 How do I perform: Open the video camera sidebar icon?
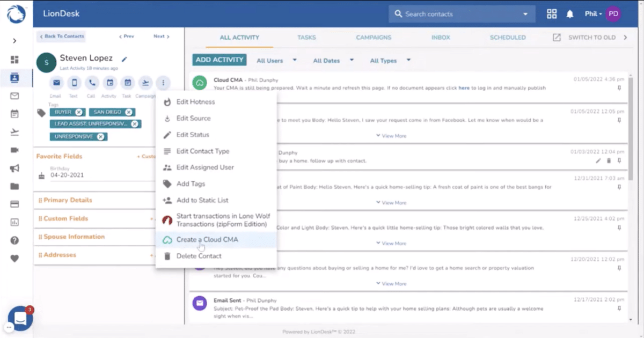tap(14, 150)
